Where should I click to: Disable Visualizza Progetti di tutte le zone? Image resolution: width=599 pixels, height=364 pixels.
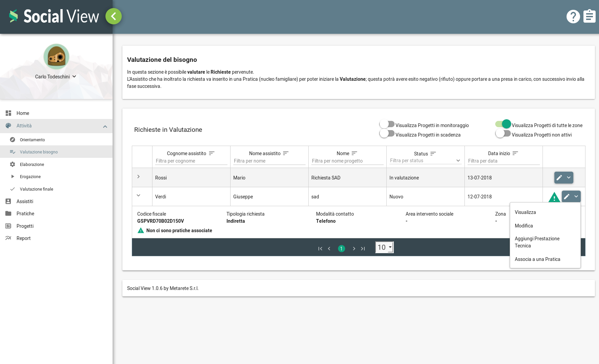coord(503,124)
